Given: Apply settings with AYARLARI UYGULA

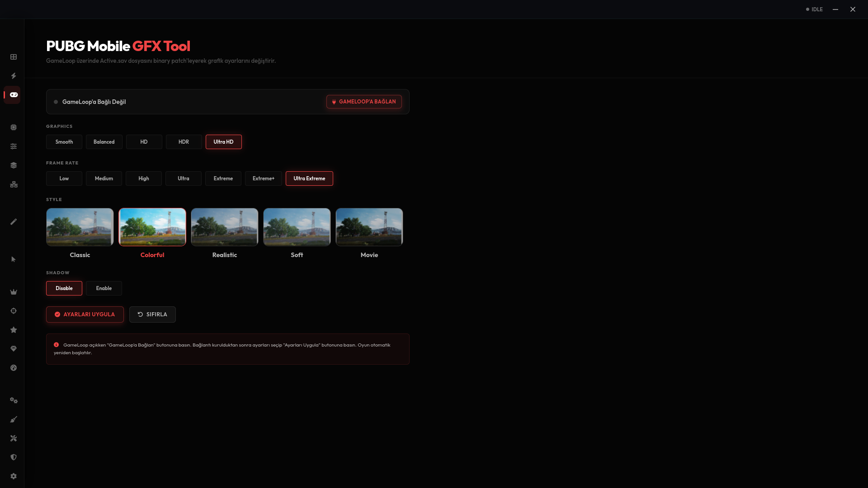Looking at the screenshot, I should click(85, 314).
